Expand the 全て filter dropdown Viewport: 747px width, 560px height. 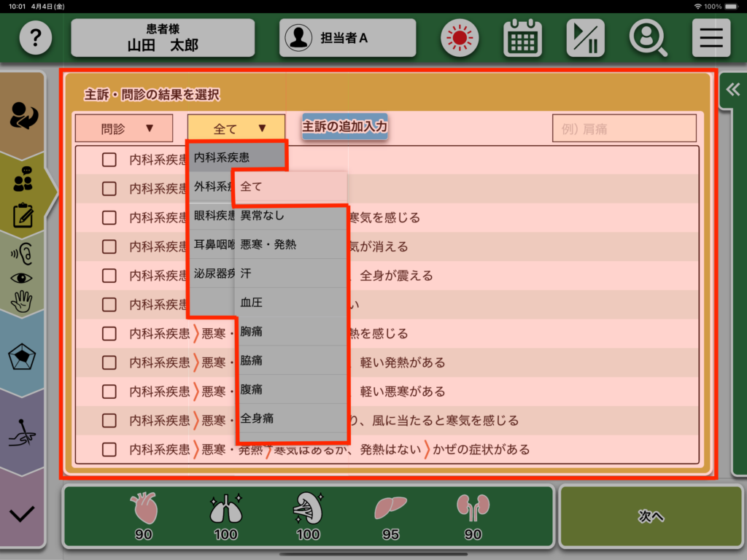pos(236,128)
